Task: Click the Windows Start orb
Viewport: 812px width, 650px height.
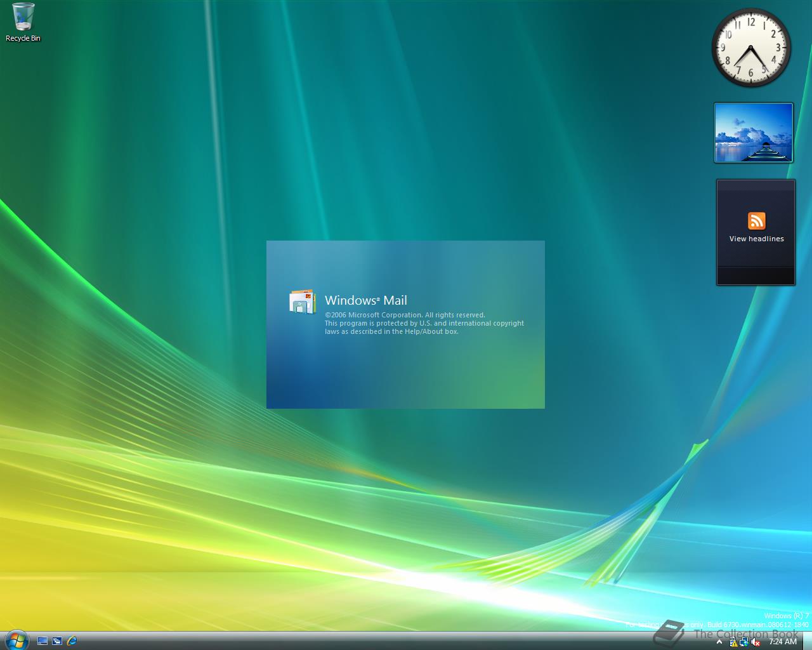Action: [x=16, y=640]
